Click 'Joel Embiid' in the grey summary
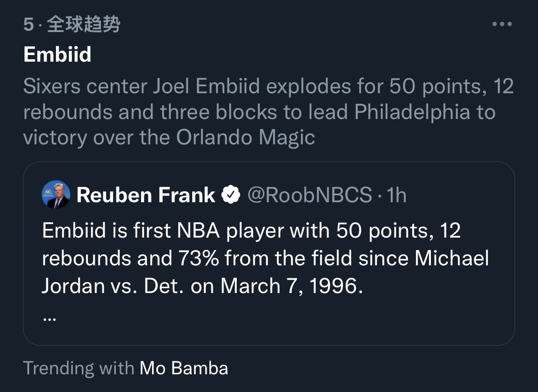This screenshot has height=392, width=538. click(x=206, y=87)
